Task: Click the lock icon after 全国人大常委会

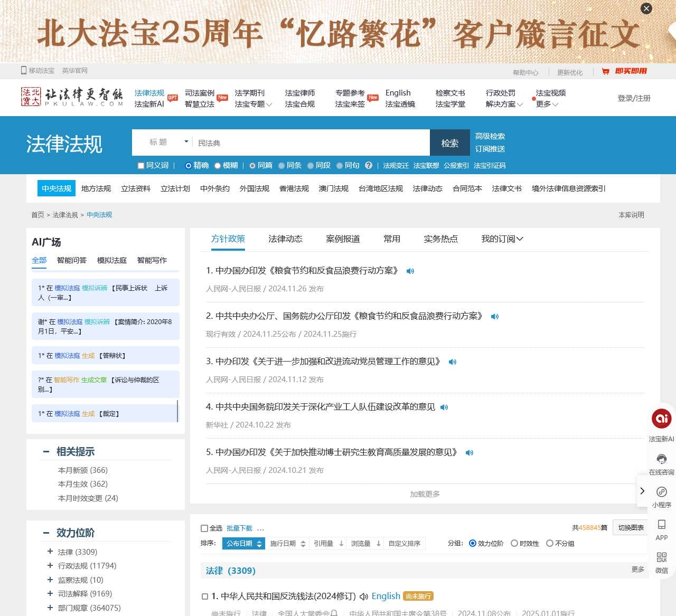Action: tap(334, 613)
